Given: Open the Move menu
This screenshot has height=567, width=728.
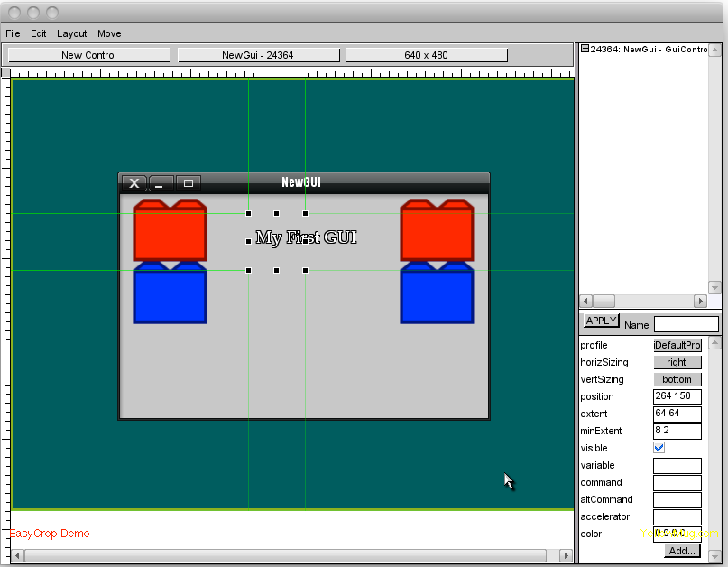Looking at the screenshot, I should coord(109,33).
